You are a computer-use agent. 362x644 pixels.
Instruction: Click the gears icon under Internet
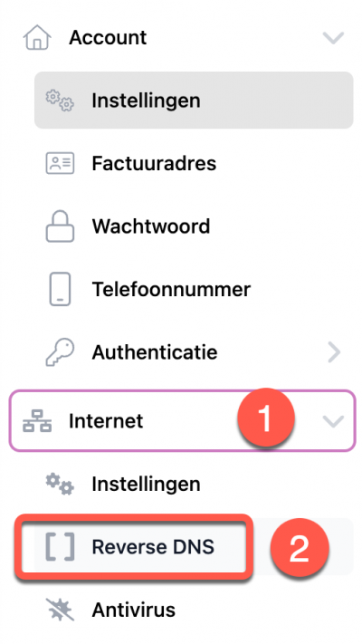point(60,484)
